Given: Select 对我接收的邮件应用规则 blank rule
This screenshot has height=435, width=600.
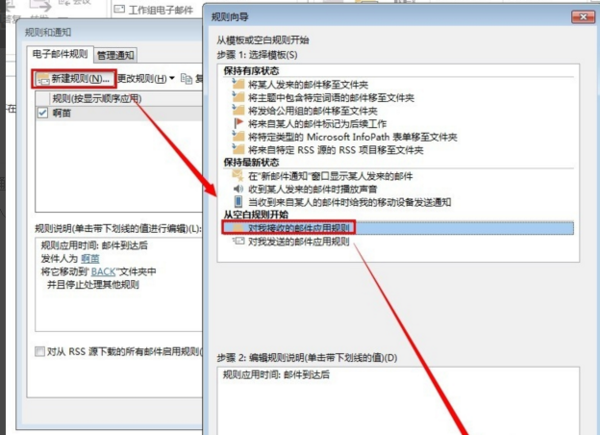Looking at the screenshot, I should tap(300, 228).
